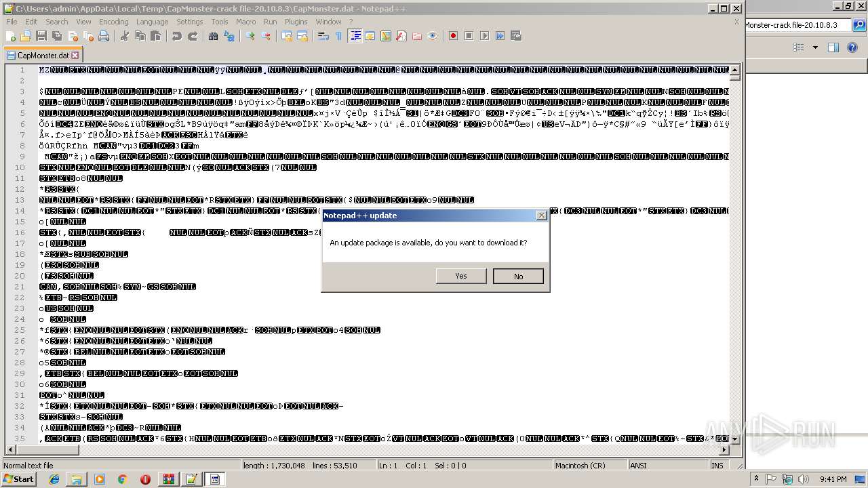
Task: Click the Copy toolbar icon
Action: [x=140, y=36]
